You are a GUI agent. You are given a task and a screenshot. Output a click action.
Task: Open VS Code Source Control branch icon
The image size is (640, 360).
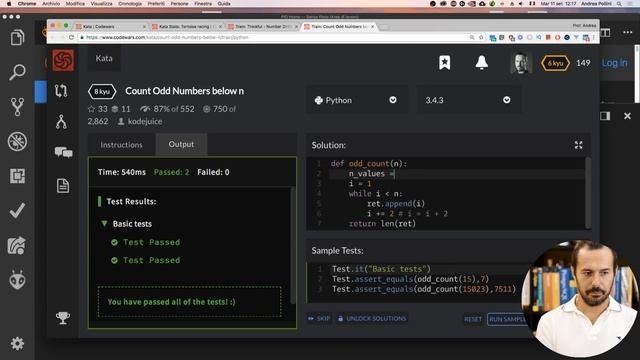(17, 107)
